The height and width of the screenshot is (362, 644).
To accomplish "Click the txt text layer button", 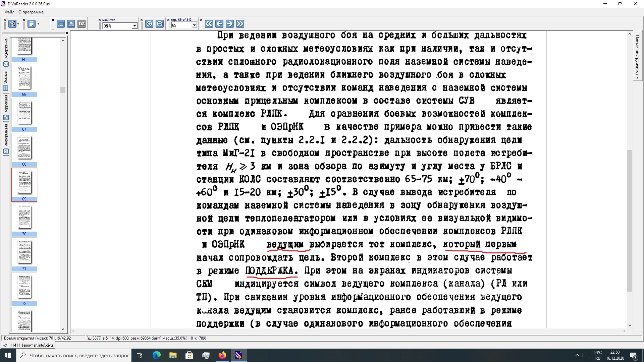I will 82,24.
